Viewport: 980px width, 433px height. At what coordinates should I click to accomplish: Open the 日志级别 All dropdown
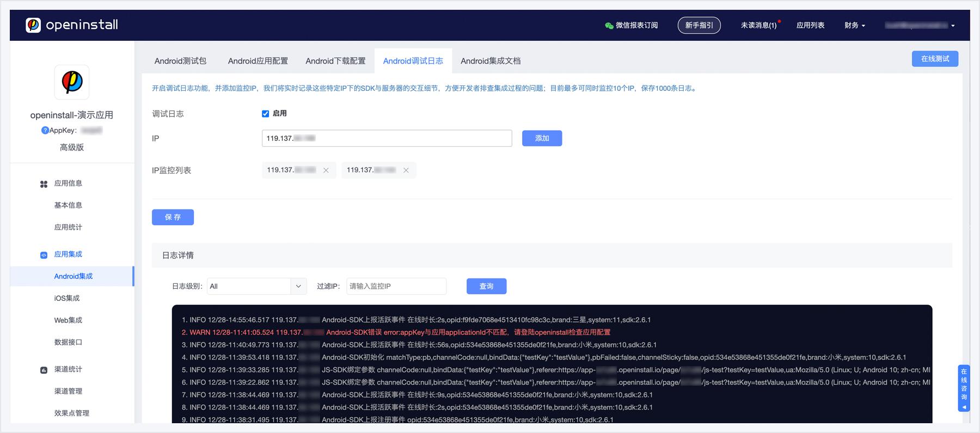point(256,286)
